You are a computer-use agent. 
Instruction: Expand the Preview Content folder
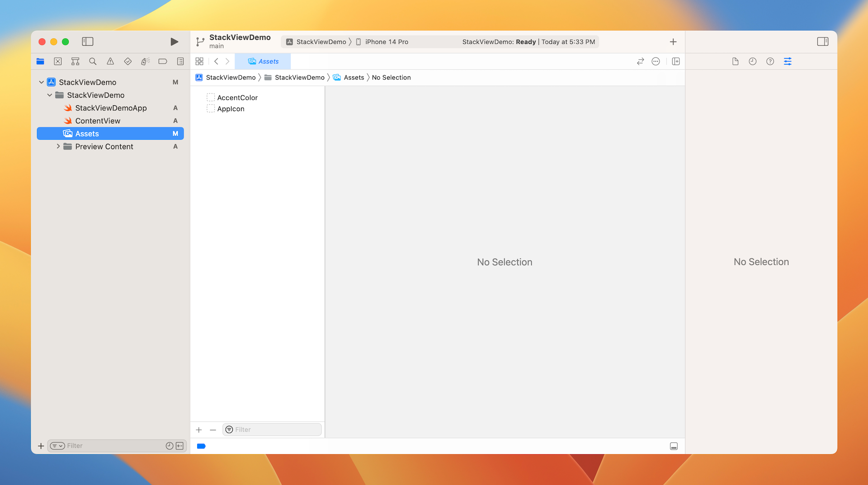click(58, 146)
